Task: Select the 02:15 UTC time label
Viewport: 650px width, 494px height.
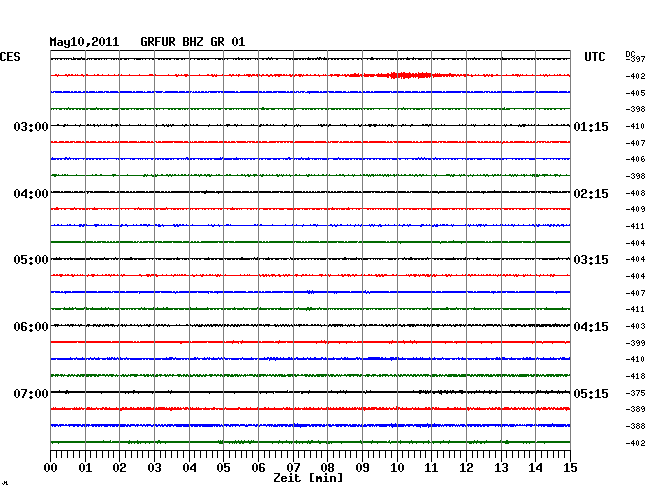Action: [x=591, y=194]
